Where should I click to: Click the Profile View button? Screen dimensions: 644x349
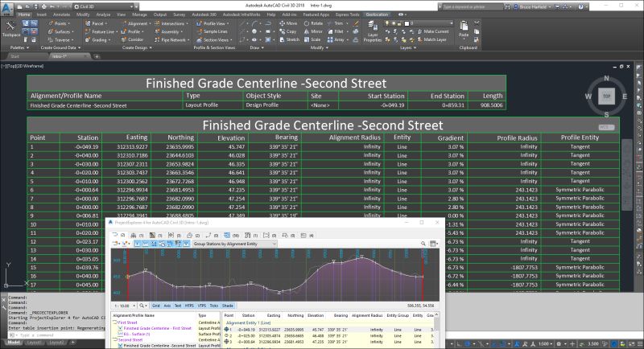click(213, 23)
